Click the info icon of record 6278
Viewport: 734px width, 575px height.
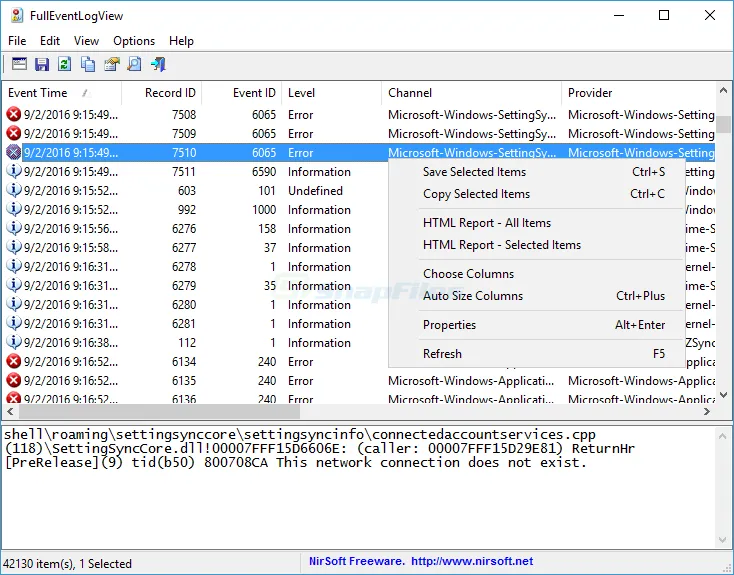pos(14,266)
